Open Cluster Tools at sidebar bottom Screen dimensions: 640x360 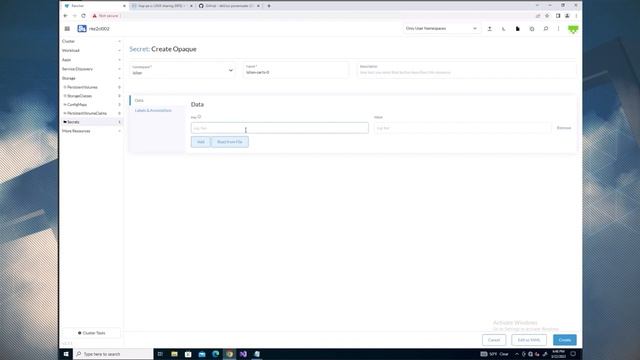click(x=91, y=333)
